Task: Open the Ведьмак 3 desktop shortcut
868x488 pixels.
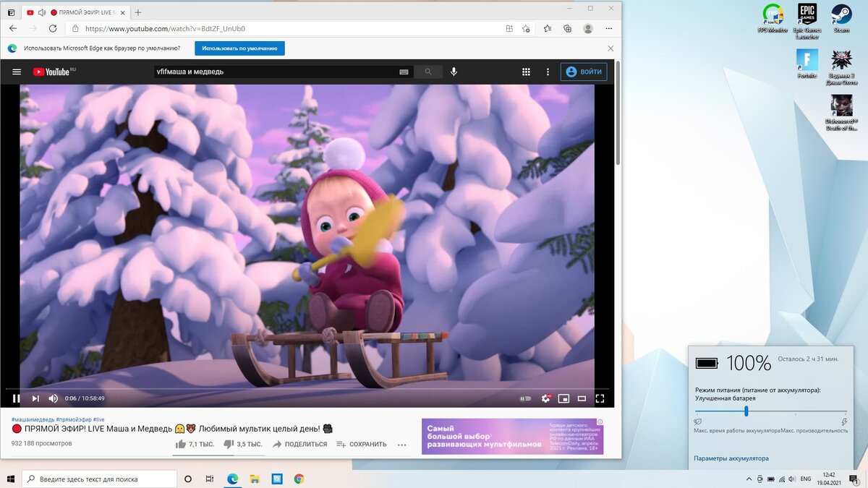Action: 841,67
